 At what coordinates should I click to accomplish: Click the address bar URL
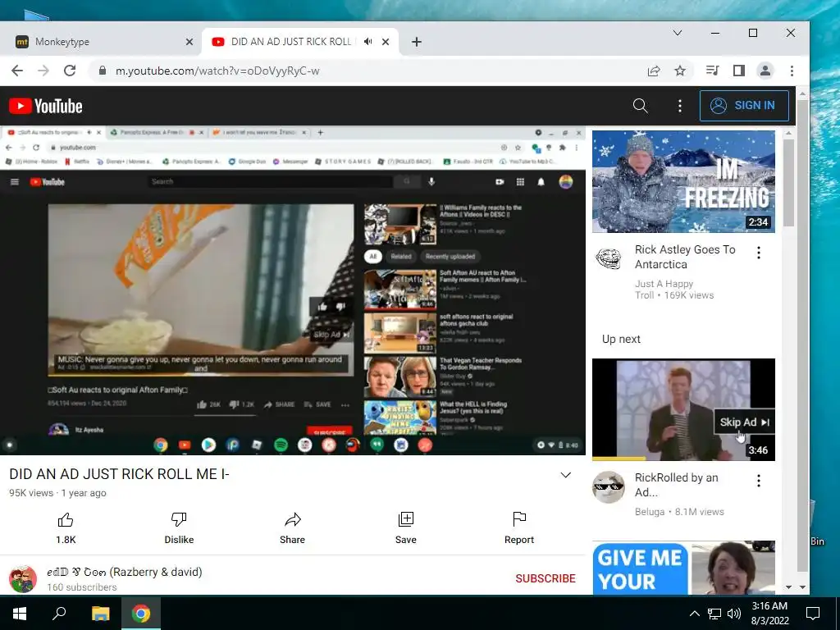217,71
